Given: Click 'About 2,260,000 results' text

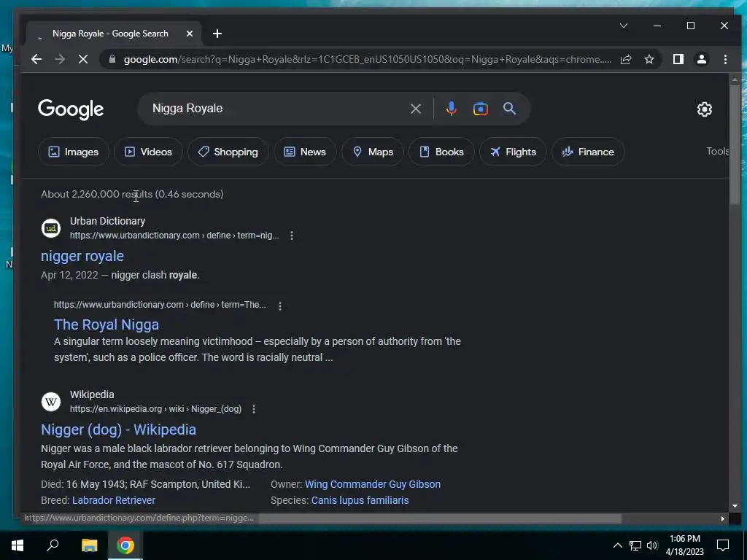Looking at the screenshot, I should 97,194.
